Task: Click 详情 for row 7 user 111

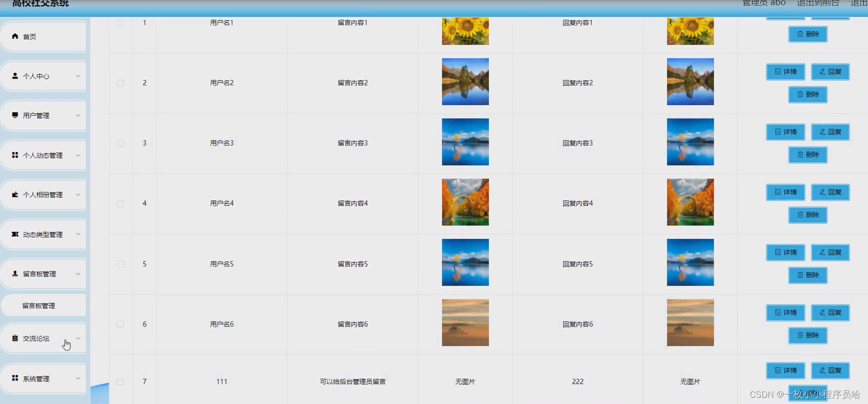Action: [786, 370]
